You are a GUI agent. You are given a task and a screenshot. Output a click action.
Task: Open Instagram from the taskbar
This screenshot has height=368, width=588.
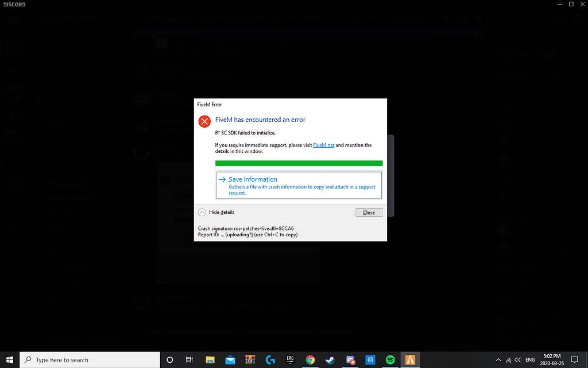click(x=370, y=360)
